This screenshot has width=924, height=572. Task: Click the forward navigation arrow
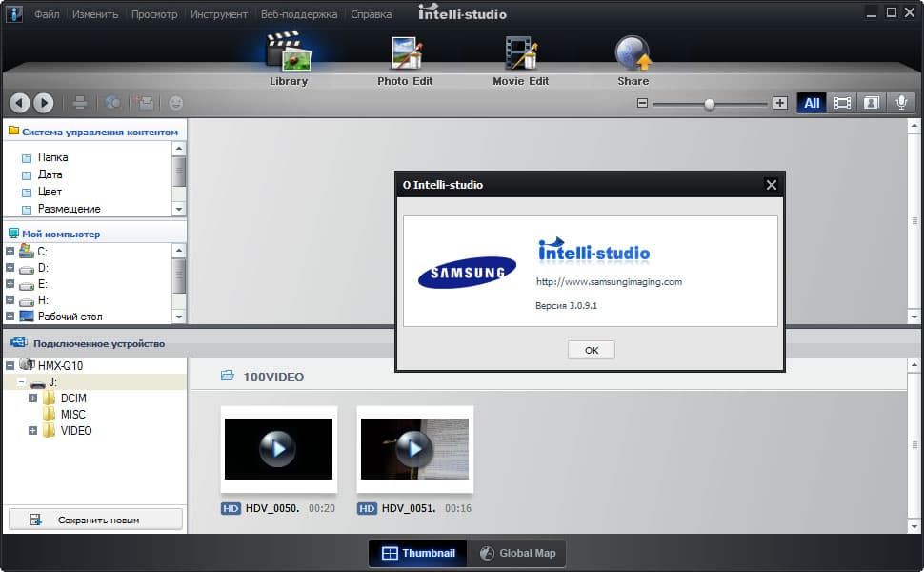click(43, 103)
